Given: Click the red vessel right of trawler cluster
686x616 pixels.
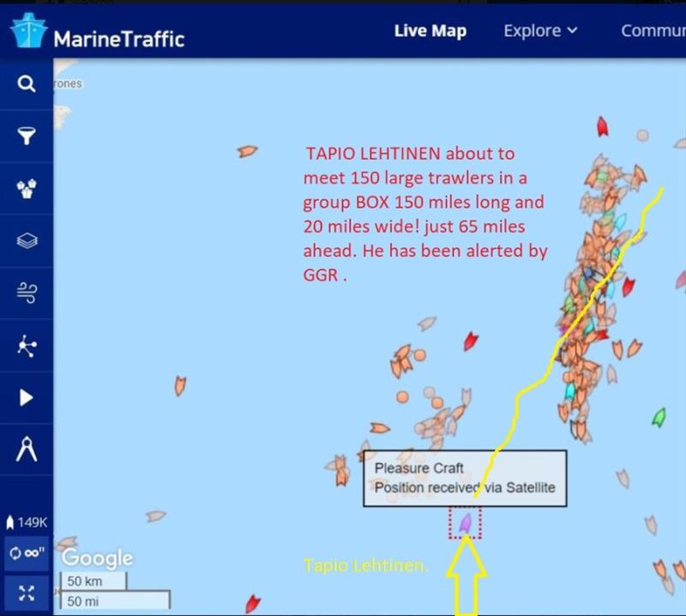Looking at the screenshot, I should click(629, 287).
